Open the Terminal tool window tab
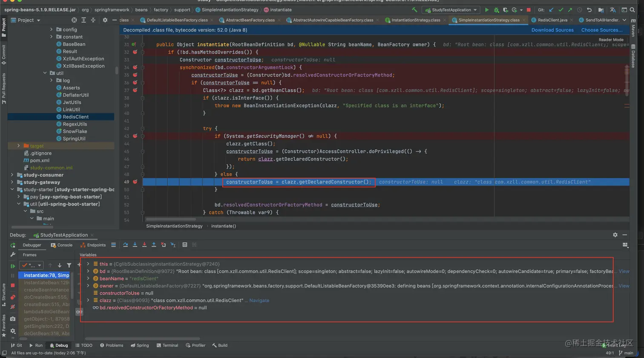 (x=167, y=345)
